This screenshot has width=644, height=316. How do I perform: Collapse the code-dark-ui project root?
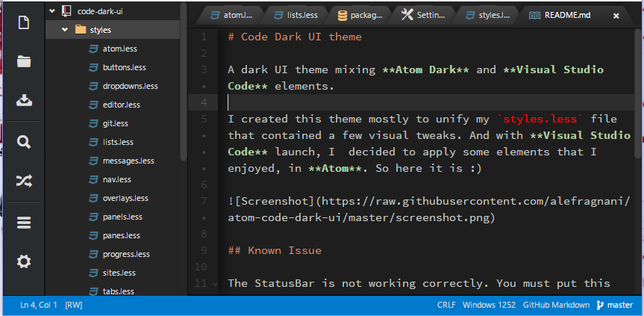click(51, 11)
